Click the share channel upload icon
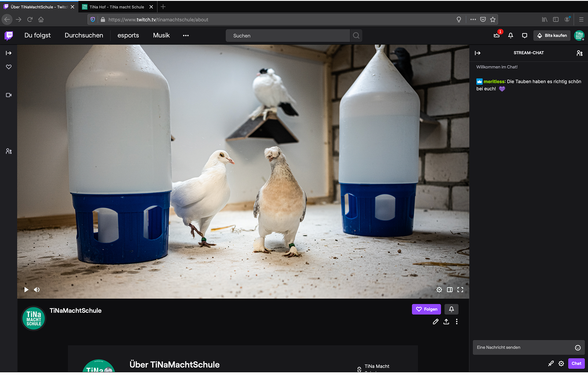The height and width of the screenshot is (377, 588). (446, 322)
